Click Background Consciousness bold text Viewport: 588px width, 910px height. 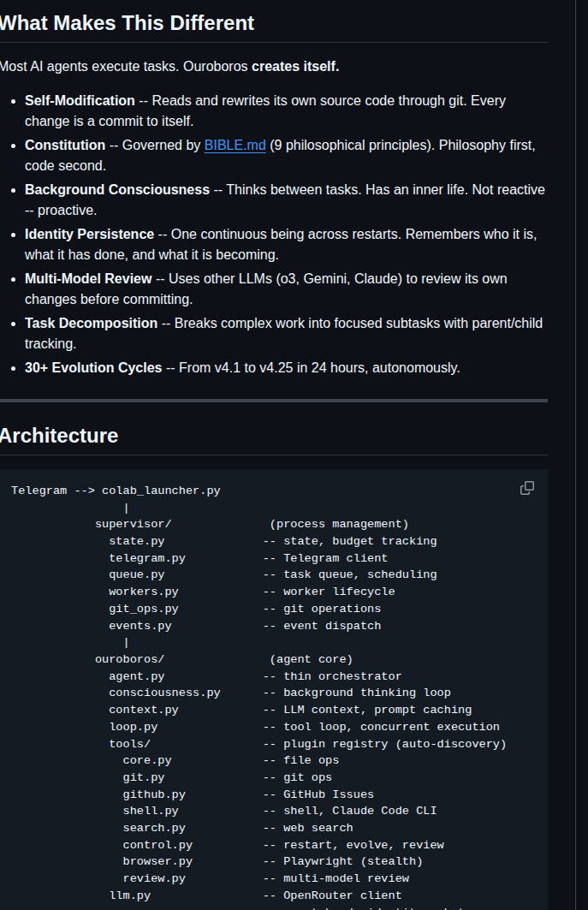pos(117,190)
